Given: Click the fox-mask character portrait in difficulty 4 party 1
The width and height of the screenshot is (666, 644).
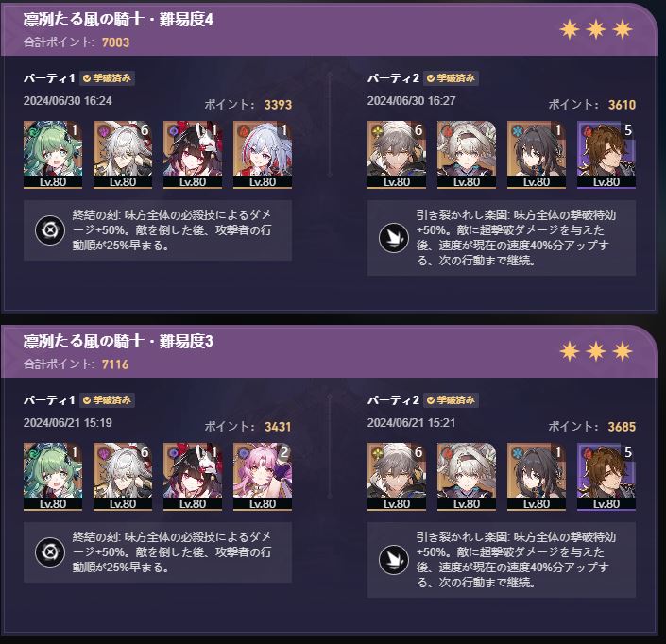Looking at the screenshot, I should point(193,155).
